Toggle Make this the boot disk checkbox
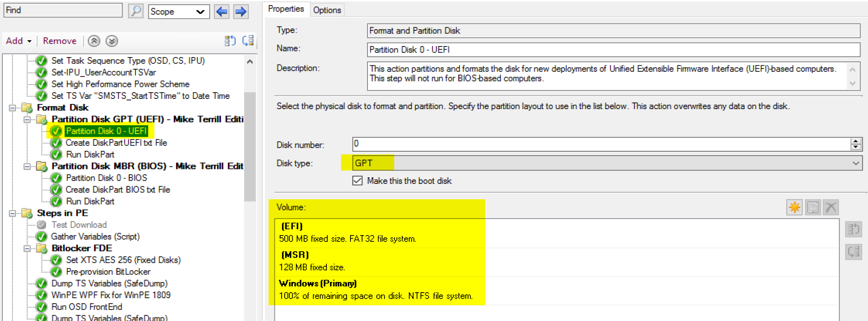 357,181
